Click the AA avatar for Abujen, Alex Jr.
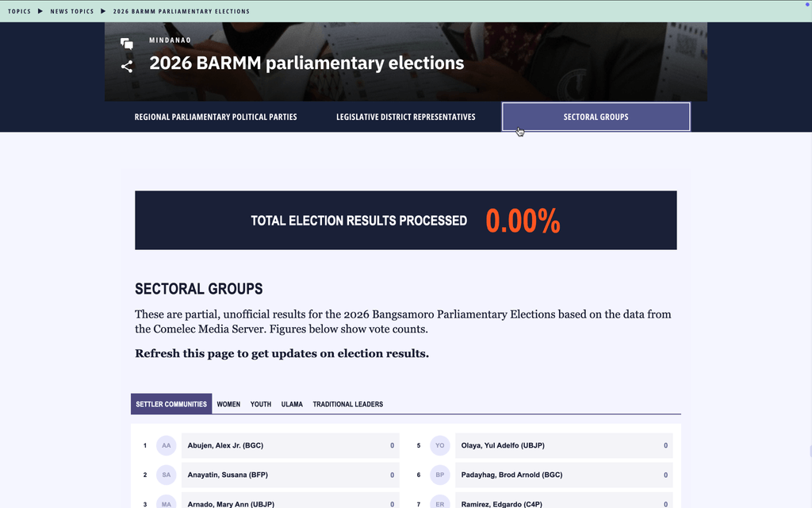 point(167,445)
